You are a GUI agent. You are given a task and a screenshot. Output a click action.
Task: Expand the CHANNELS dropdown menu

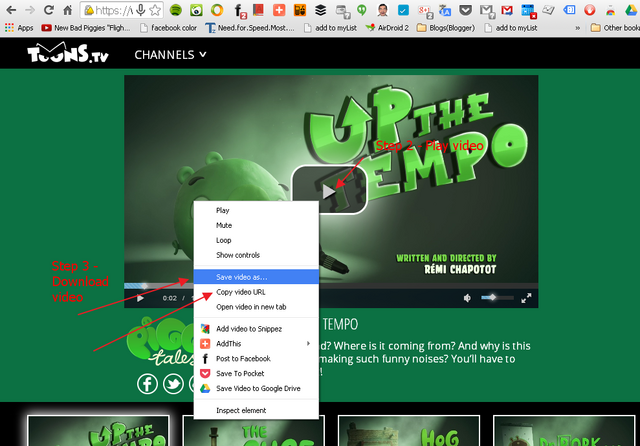coord(170,55)
